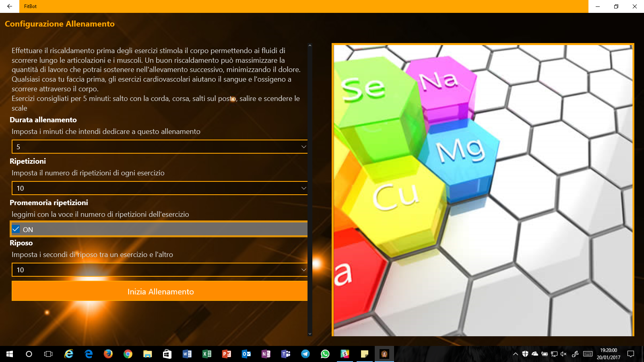The width and height of the screenshot is (644, 362).
Task: Open the Windows Start menu
Action: pyautogui.click(x=10, y=354)
